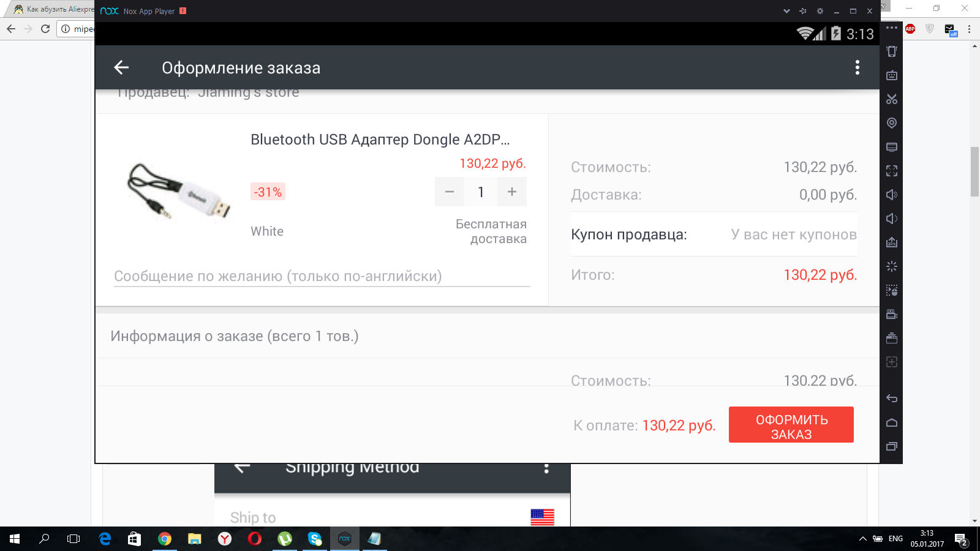Viewport: 980px width, 551px height.
Task: Open Bluetooth USB adapter product thumbnail
Action: coord(179,191)
